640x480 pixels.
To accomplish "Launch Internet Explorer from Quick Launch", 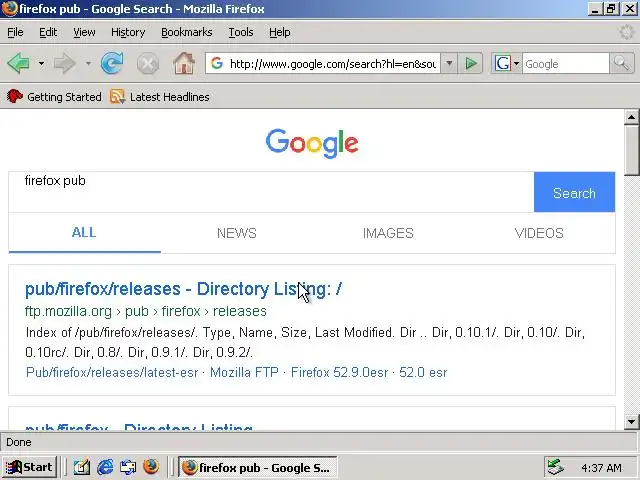I will (105, 467).
